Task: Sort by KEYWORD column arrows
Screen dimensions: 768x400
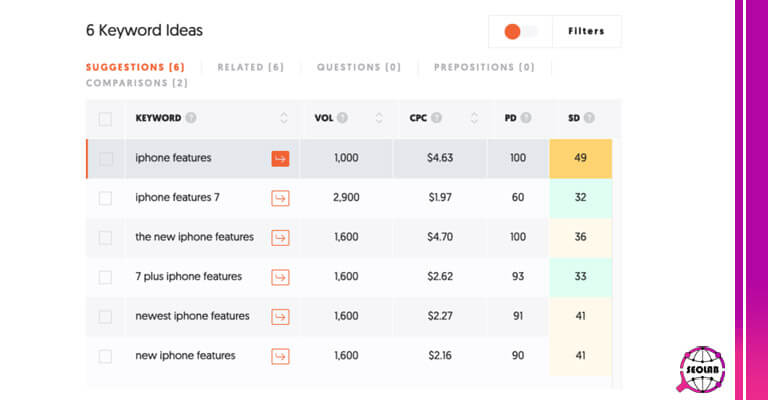Action: (284, 118)
